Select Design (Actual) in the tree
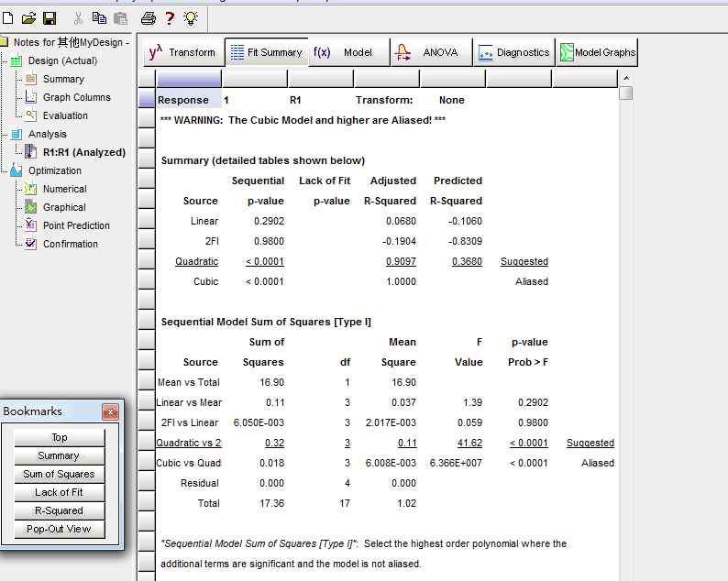728x581 pixels. 62,60
